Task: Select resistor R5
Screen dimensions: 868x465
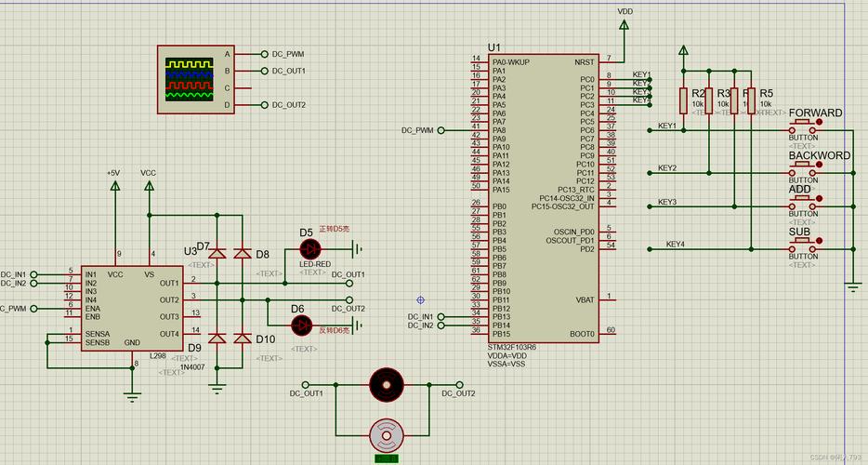Action: click(751, 100)
